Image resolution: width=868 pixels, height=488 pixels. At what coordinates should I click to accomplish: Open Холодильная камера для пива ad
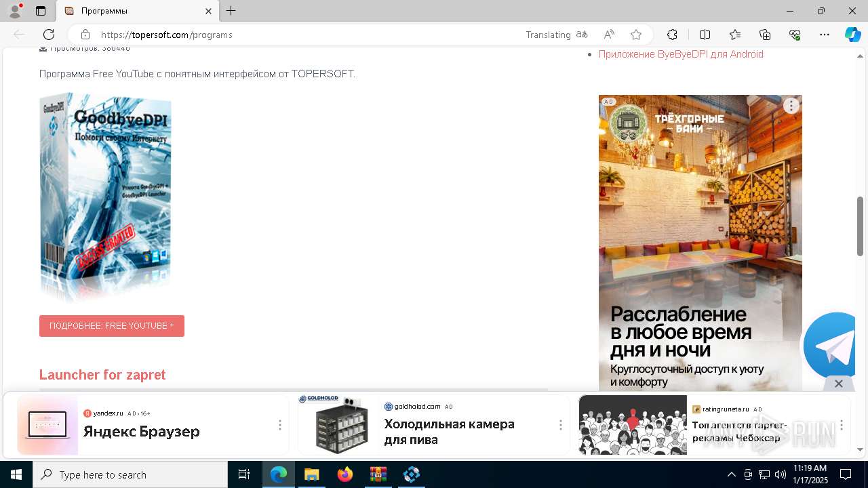434,425
